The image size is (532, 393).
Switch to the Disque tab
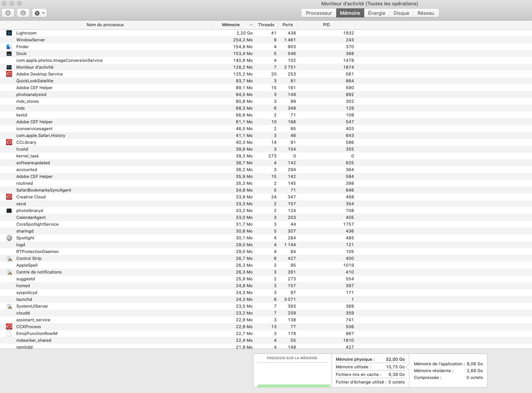coord(401,13)
